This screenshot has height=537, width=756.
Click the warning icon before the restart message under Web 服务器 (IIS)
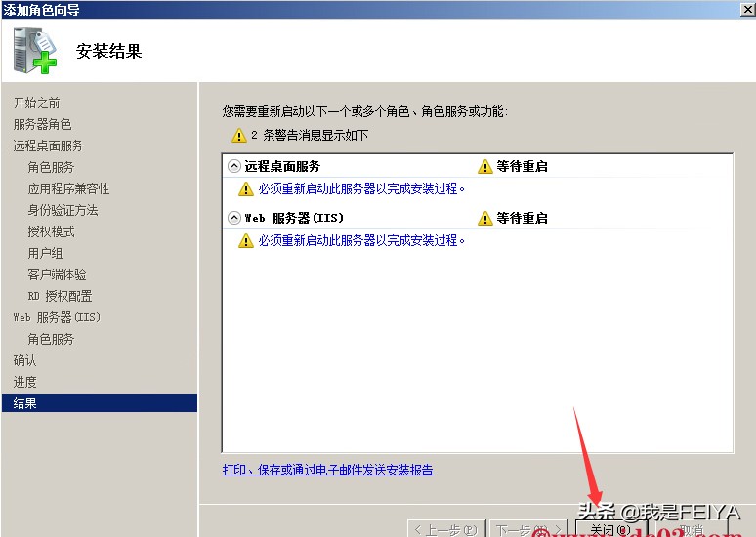point(246,240)
